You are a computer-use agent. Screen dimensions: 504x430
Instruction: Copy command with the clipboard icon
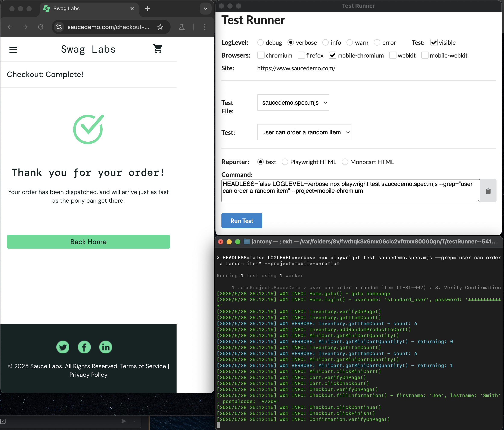coord(488,191)
